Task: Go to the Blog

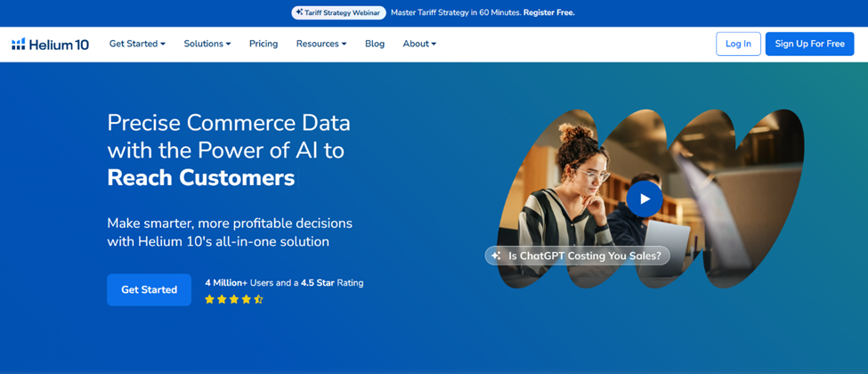Action: pos(375,44)
